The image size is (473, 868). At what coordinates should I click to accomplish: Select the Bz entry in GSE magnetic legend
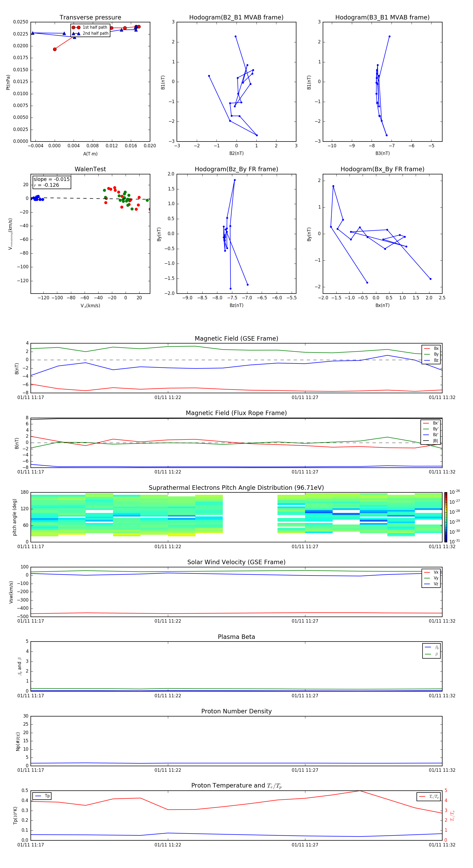tap(431, 360)
